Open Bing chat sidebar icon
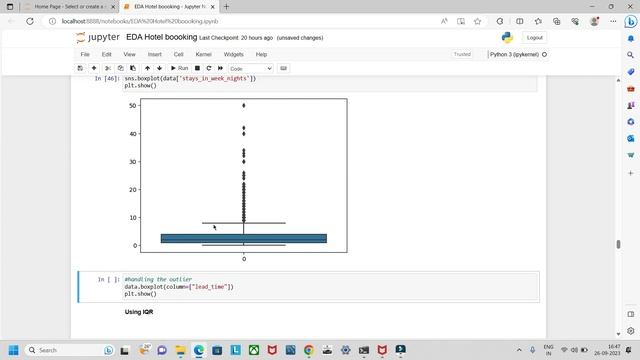 [631, 21]
